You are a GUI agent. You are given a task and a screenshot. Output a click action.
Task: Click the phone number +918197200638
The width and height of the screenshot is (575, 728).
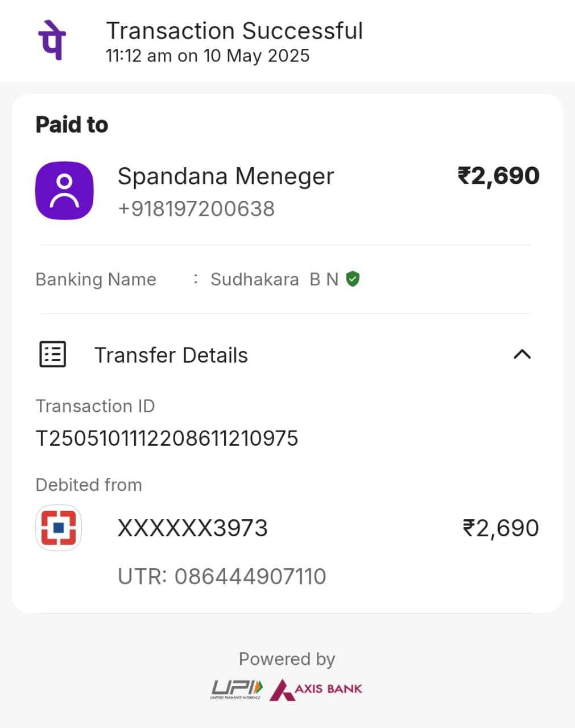196,209
